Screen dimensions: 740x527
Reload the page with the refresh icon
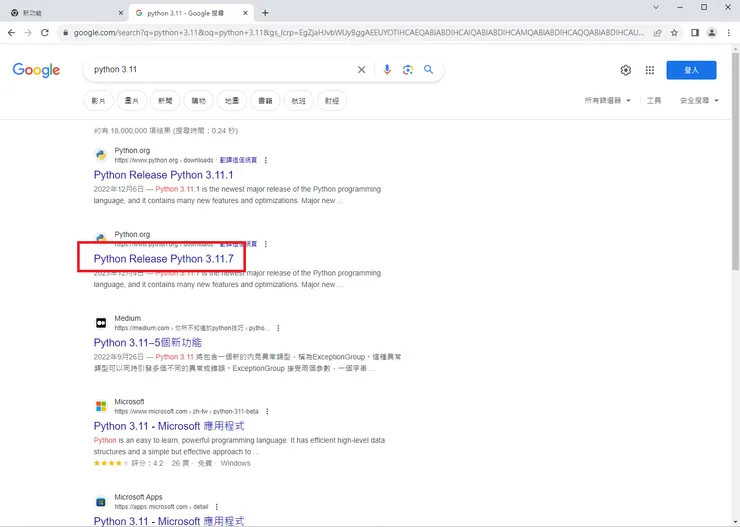point(45,33)
